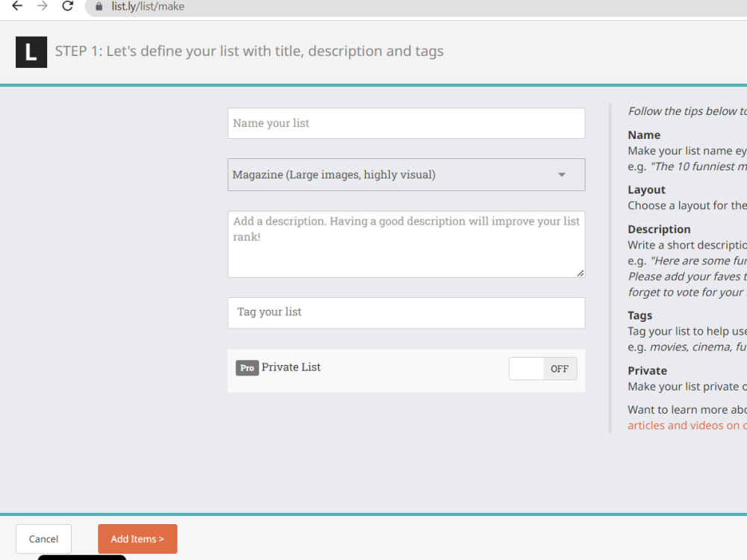Focus the Tag your list field
747x560 pixels.
(406, 312)
